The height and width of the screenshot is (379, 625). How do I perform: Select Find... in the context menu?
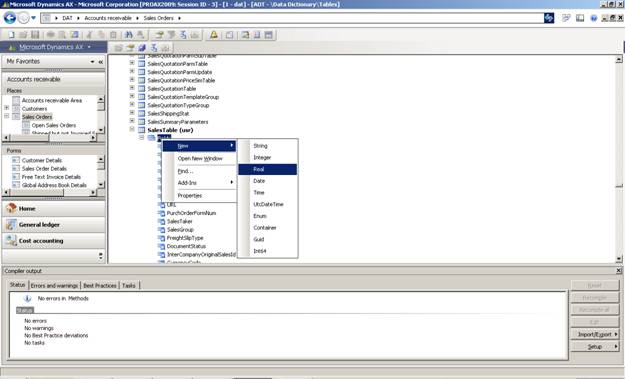coord(200,171)
